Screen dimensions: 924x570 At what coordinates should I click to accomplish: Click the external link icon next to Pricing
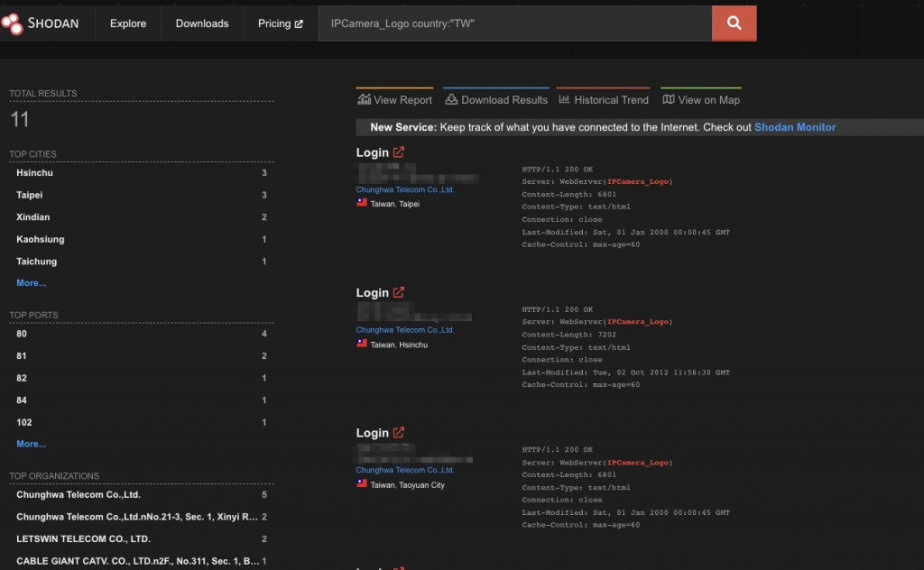coord(299,24)
